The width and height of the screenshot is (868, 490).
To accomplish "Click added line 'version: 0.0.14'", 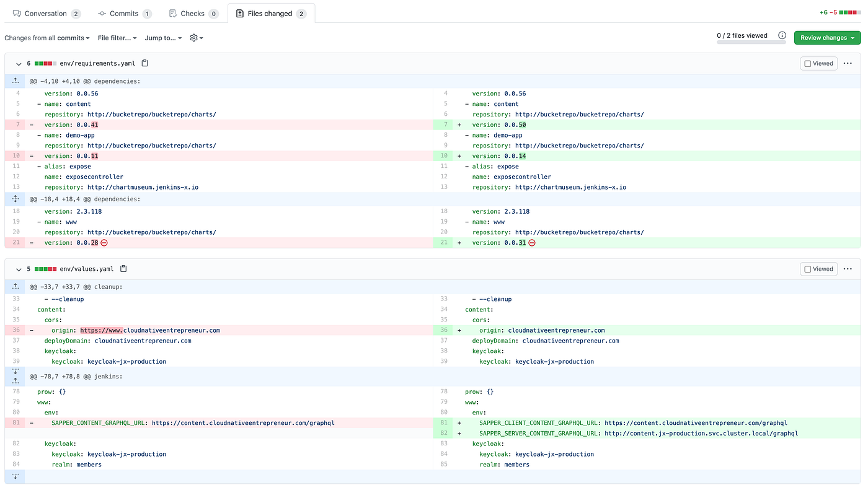I will click(x=647, y=156).
